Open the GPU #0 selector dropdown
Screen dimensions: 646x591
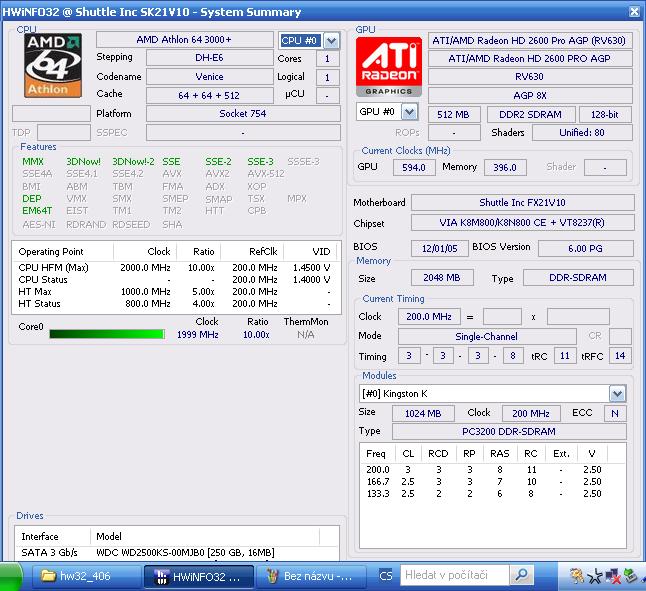[x=409, y=112]
